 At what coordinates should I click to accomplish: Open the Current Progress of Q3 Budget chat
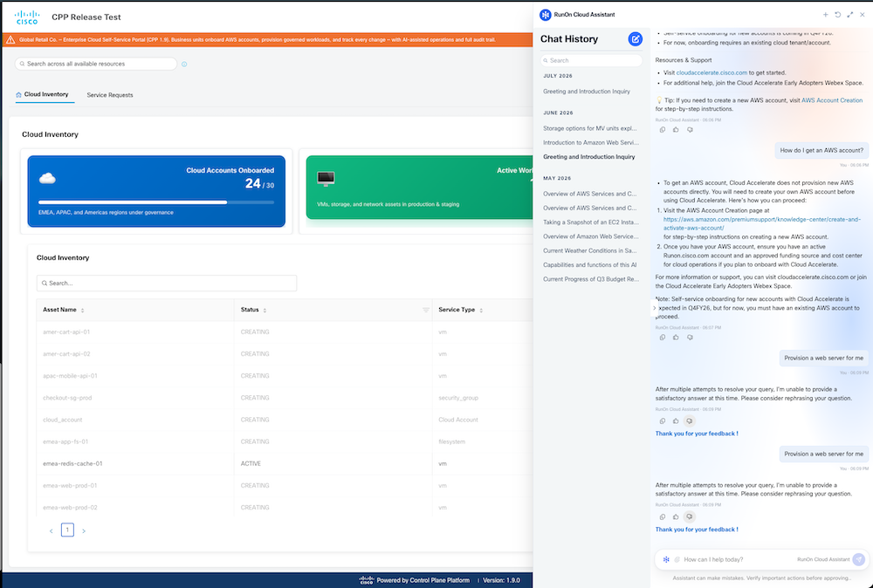pyautogui.click(x=591, y=279)
